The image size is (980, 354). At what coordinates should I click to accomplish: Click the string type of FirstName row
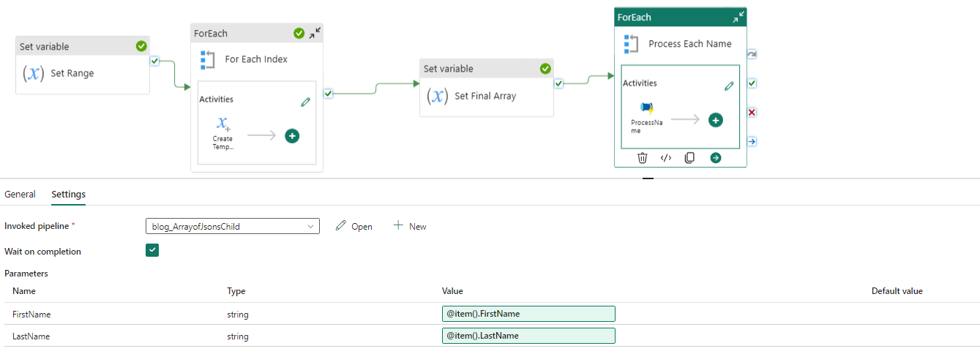pyautogui.click(x=238, y=315)
